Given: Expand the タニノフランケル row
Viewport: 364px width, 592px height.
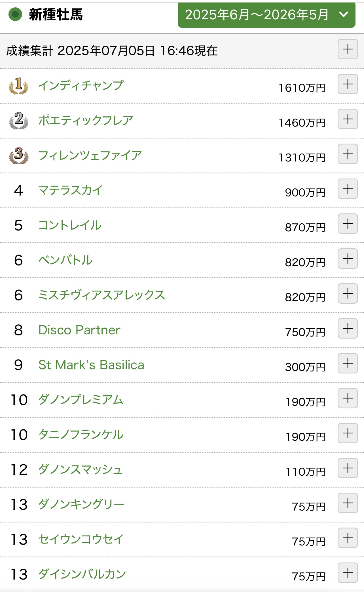Looking at the screenshot, I should point(348,433).
